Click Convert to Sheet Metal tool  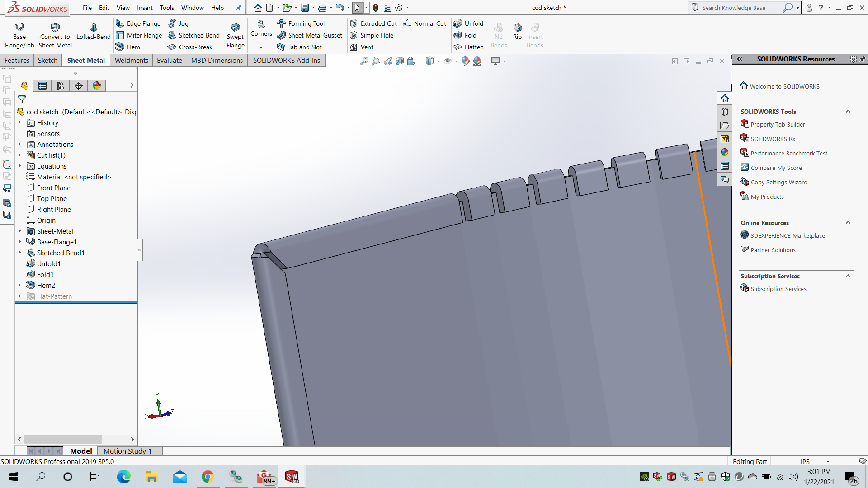(x=55, y=36)
